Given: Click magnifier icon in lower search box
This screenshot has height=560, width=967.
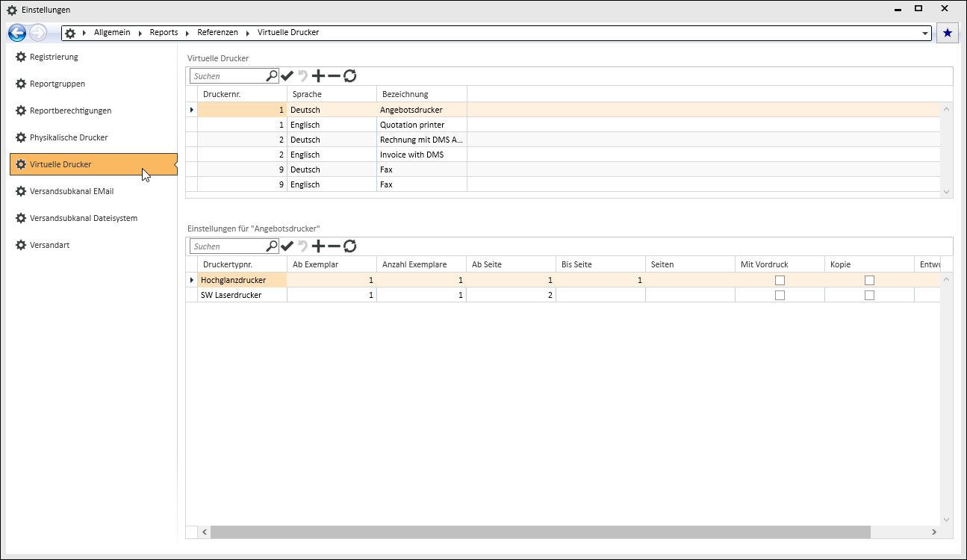Looking at the screenshot, I should tap(272, 246).
